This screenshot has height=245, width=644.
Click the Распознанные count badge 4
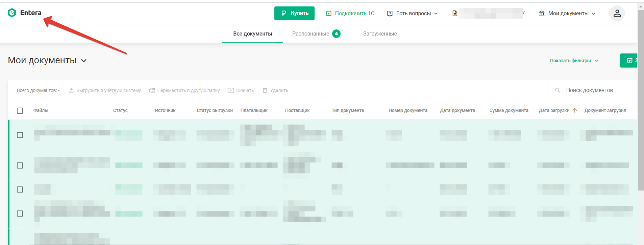[x=336, y=34]
